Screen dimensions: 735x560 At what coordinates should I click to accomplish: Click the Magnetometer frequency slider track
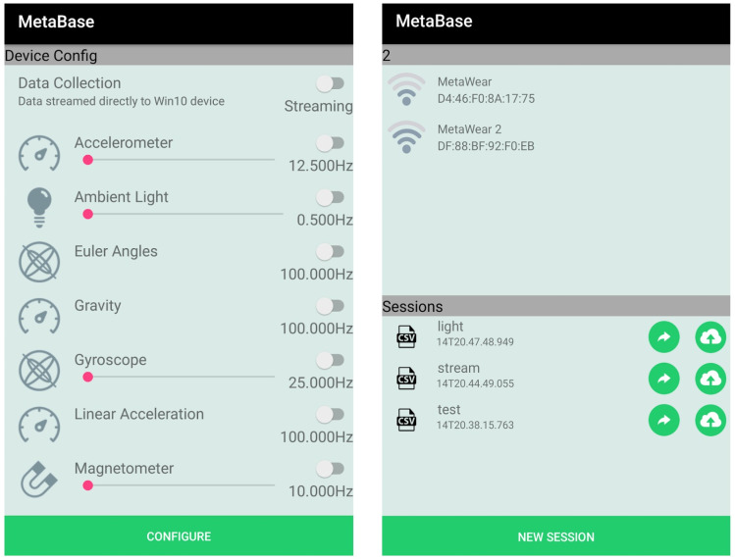(x=179, y=485)
